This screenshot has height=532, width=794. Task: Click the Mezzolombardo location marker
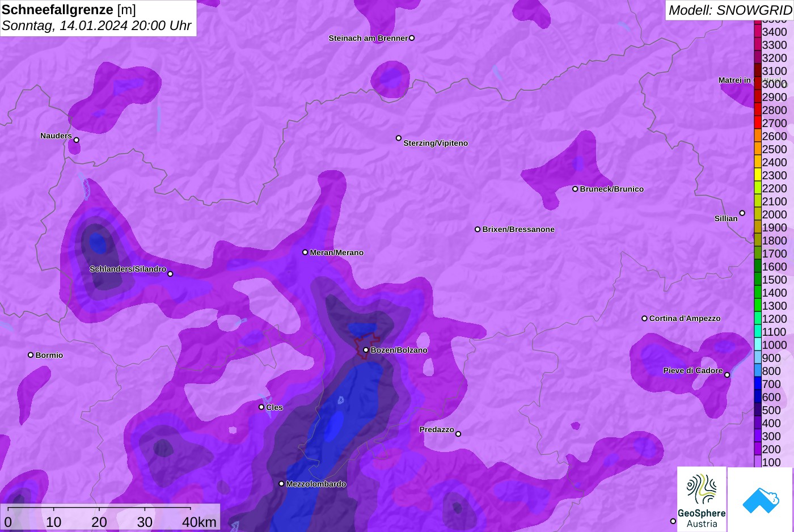click(x=281, y=484)
